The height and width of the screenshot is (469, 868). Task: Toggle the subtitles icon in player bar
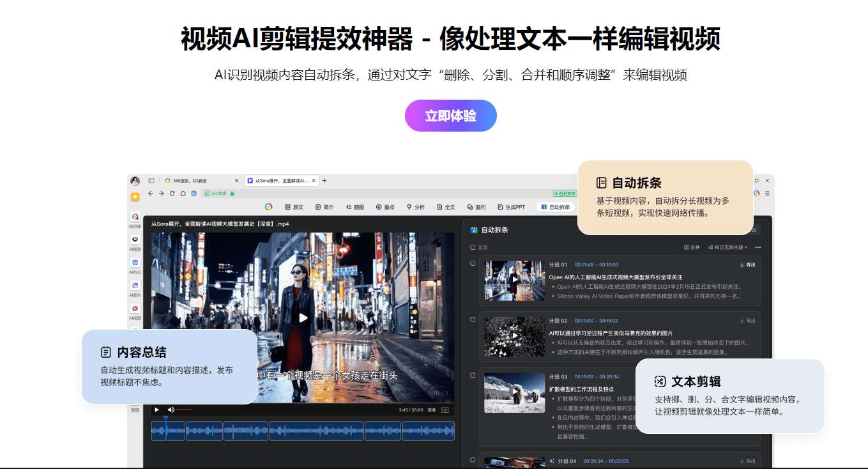pos(445,410)
